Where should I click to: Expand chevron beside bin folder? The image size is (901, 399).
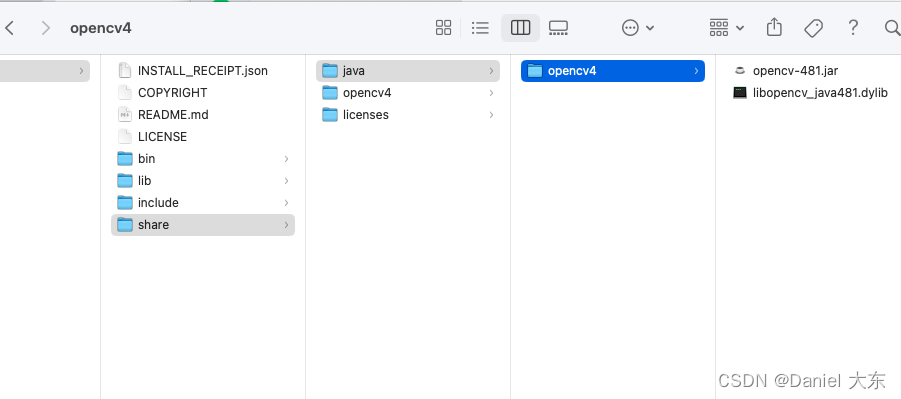coord(286,159)
